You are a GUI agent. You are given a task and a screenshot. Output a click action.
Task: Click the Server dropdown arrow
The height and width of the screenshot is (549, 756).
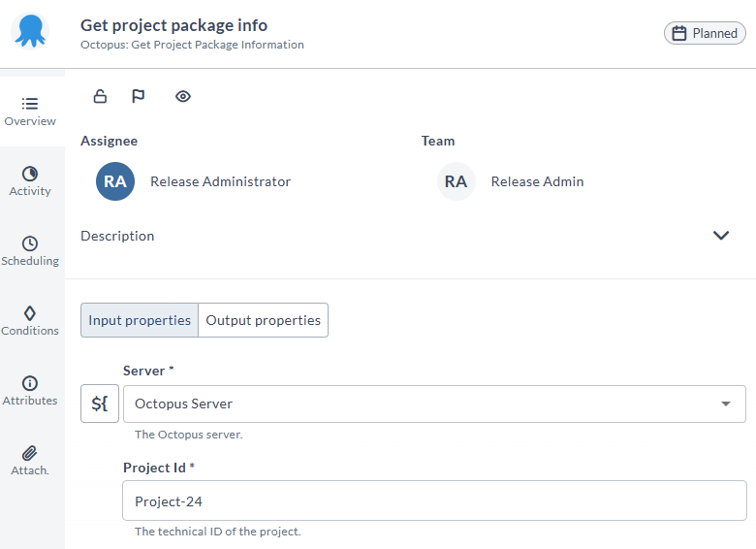pos(726,404)
